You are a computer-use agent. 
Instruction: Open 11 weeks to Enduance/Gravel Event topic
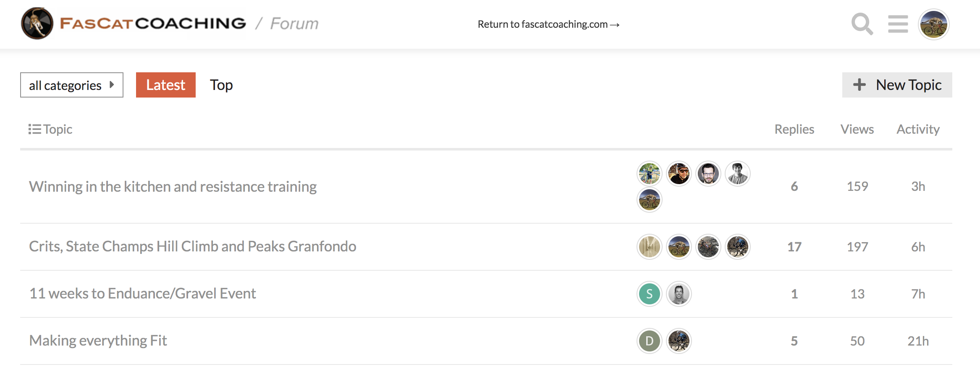click(x=142, y=293)
